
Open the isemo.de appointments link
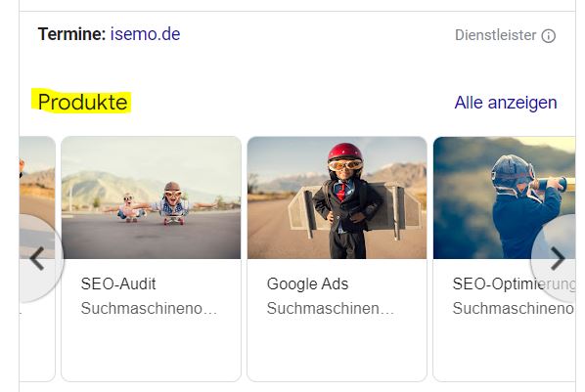click(x=145, y=34)
